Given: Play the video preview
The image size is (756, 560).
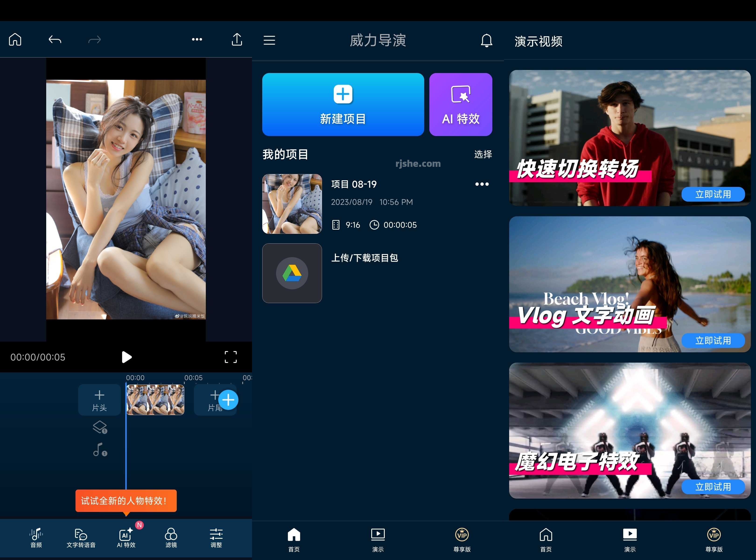Looking at the screenshot, I should [x=126, y=357].
